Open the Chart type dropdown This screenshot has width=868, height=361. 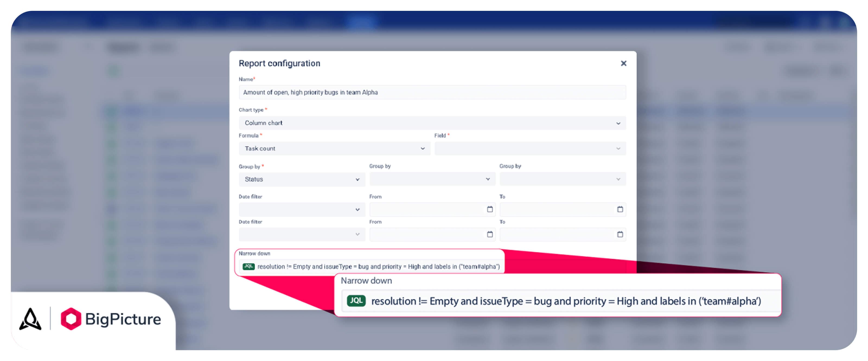click(x=432, y=123)
